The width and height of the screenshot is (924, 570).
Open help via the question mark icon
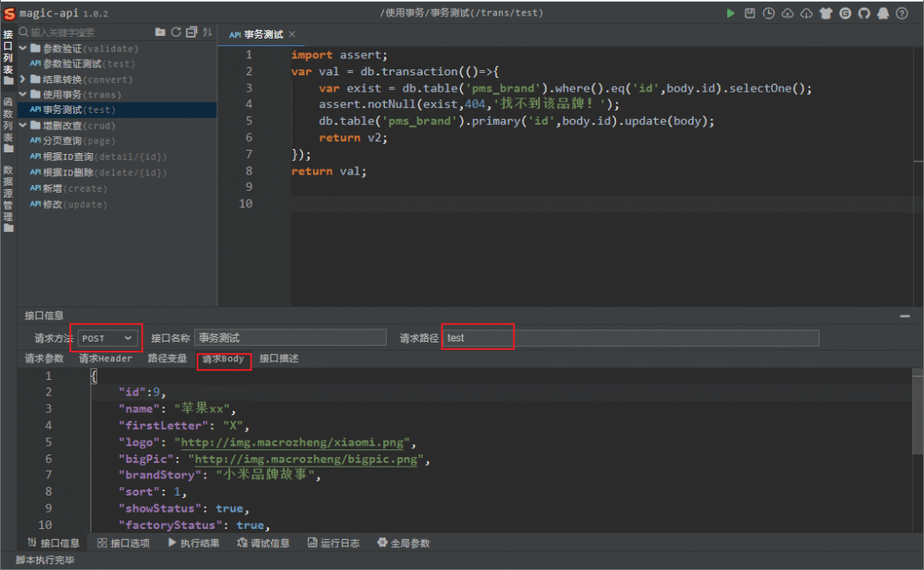pos(902,13)
